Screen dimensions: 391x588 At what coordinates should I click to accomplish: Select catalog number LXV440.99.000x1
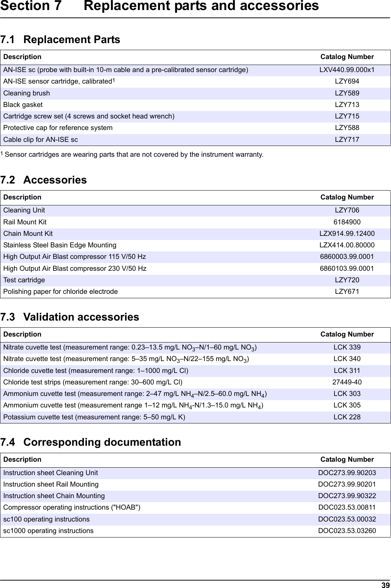click(347, 70)
